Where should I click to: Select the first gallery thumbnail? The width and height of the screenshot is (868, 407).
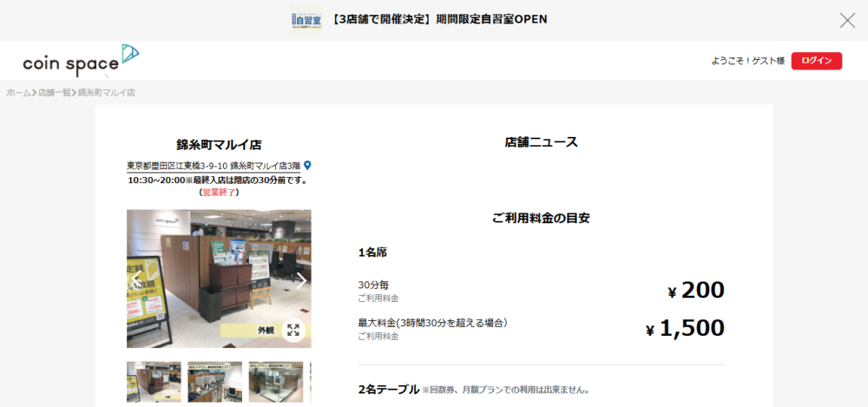(x=154, y=382)
